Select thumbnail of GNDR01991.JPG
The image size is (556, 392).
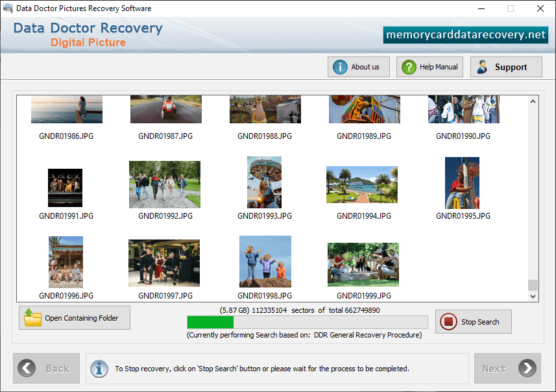(x=66, y=188)
